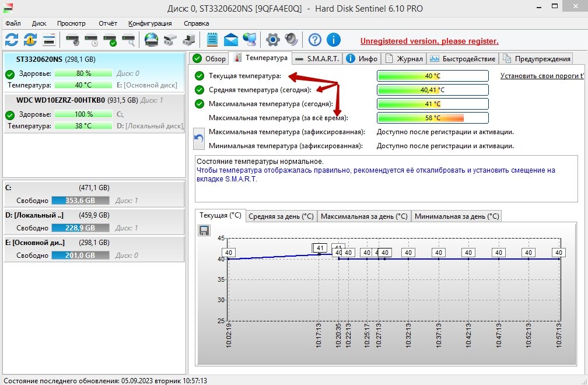This screenshot has width=588, height=385.
Task: Click the striped disk list toolbar icon
Action: click(x=49, y=39)
